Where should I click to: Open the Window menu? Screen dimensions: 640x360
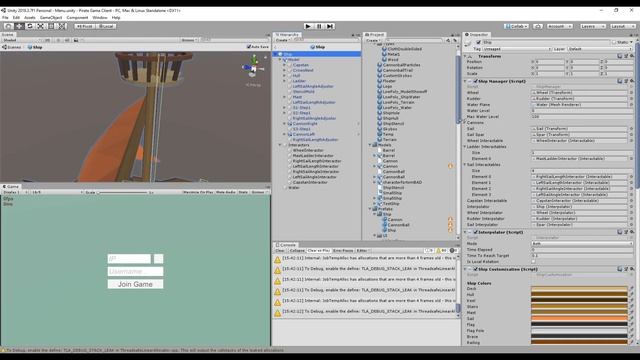pos(100,18)
